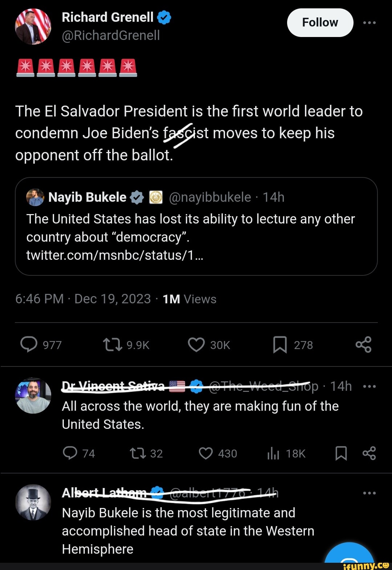This screenshot has height=570, width=392.
Task: Bookmark the main tweet
Action: 280,344
